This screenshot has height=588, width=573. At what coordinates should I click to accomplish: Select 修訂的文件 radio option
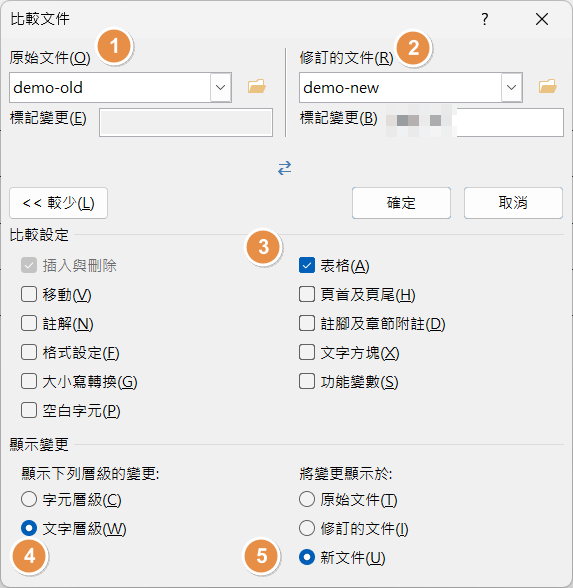click(x=307, y=528)
